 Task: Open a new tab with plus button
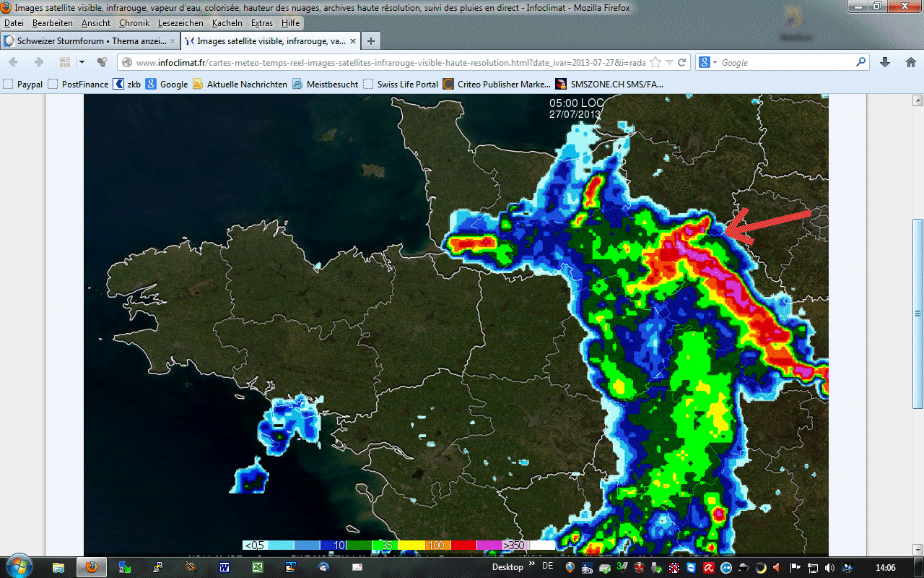[370, 41]
